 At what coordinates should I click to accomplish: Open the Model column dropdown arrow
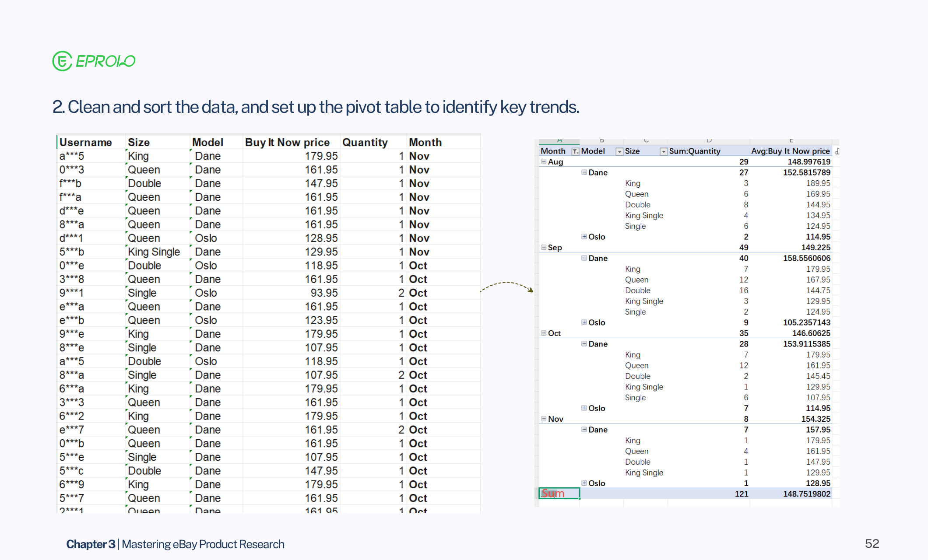click(619, 151)
